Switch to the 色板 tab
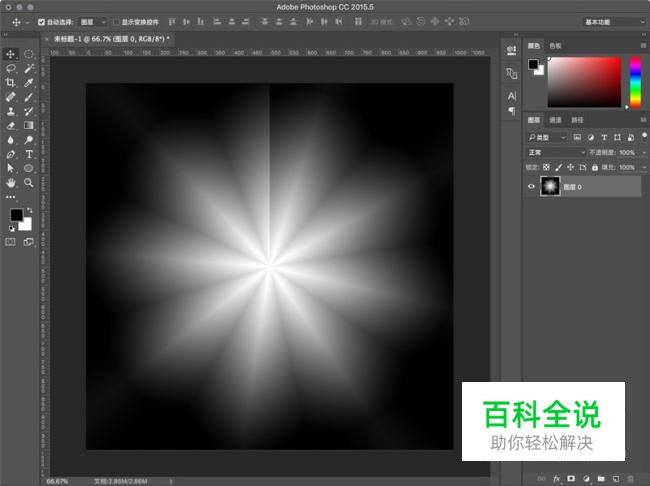This screenshot has width=650, height=486. click(x=555, y=45)
